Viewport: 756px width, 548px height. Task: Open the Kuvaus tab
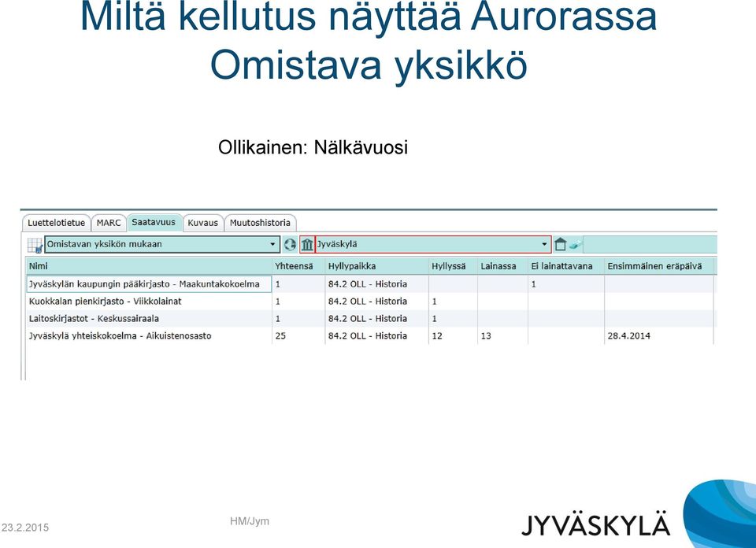pos(203,223)
